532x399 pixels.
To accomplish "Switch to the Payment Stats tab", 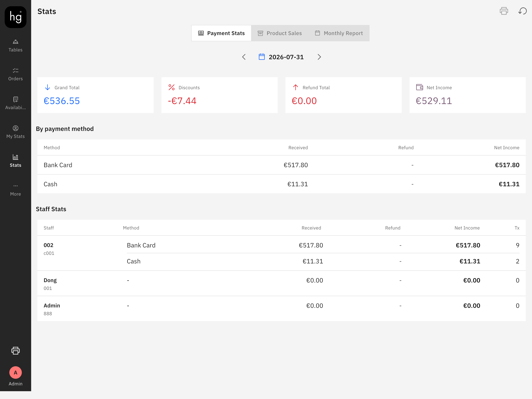I will click(221, 33).
